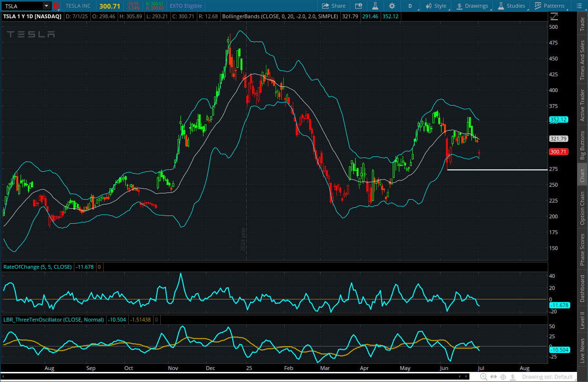588x382 pixels.
Task: Click the R: 12.68 range value
Action: (207, 16)
